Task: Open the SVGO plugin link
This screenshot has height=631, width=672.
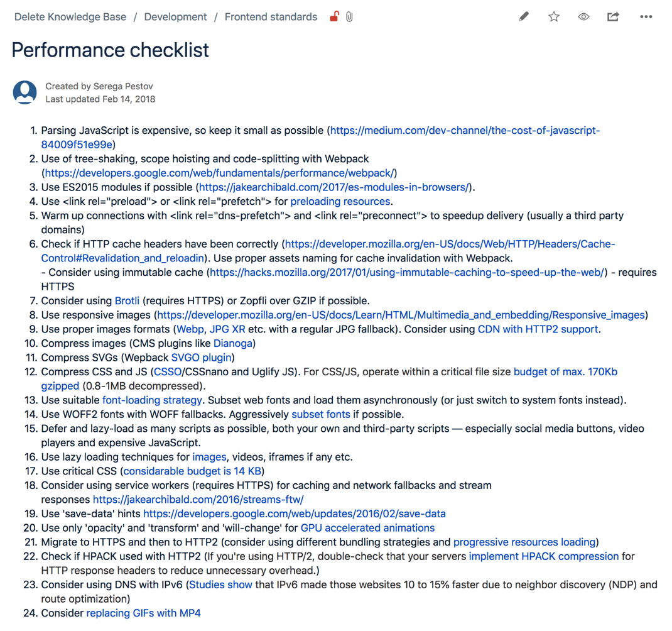Action: click(x=201, y=357)
